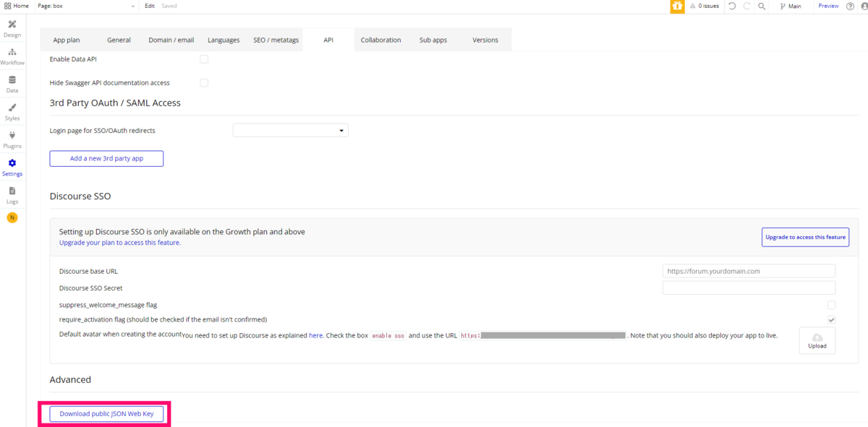This screenshot has height=427, width=868.
Task: Switch to the General tab
Action: 119,40
